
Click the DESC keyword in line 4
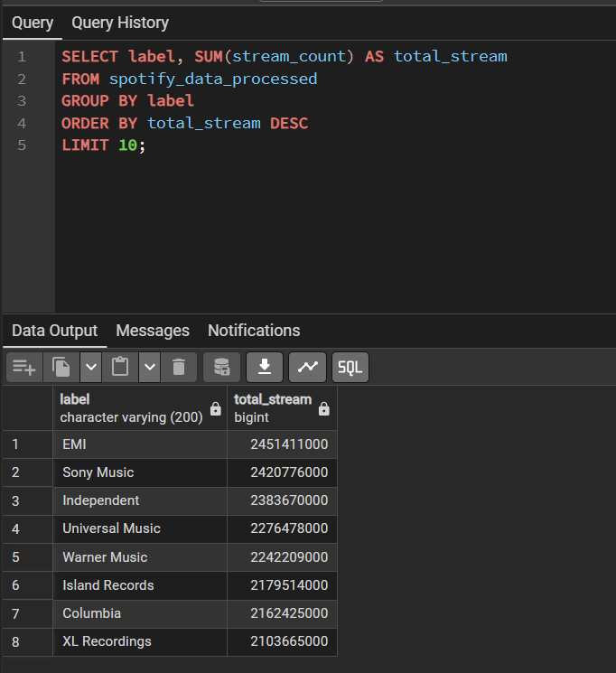click(x=289, y=124)
